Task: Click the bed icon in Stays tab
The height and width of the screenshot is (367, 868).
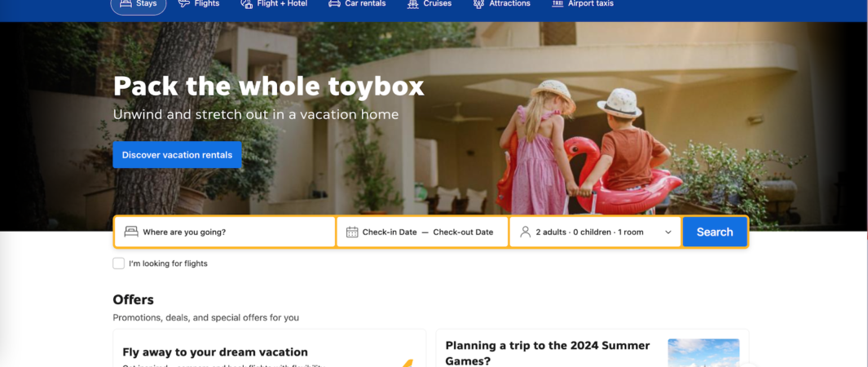Action: [x=126, y=3]
